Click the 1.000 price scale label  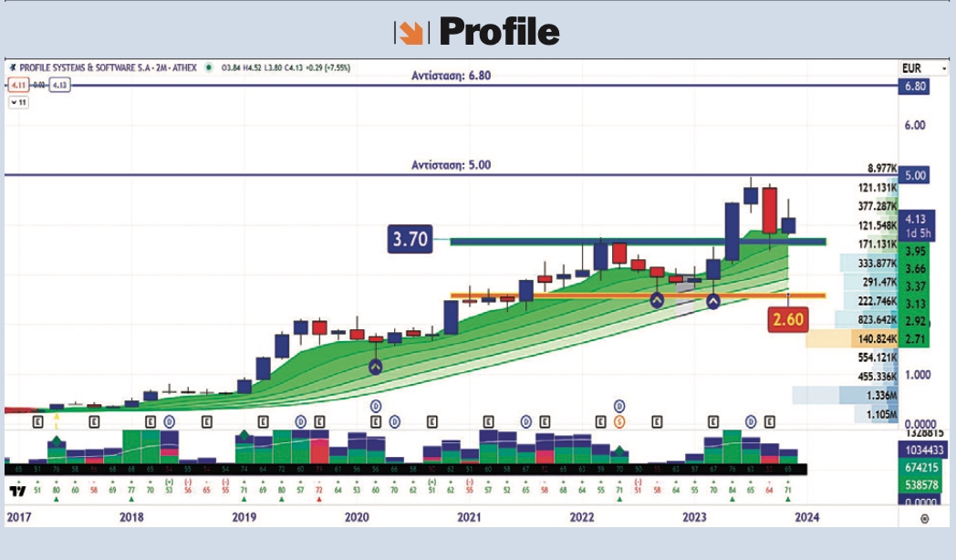(x=917, y=375)
